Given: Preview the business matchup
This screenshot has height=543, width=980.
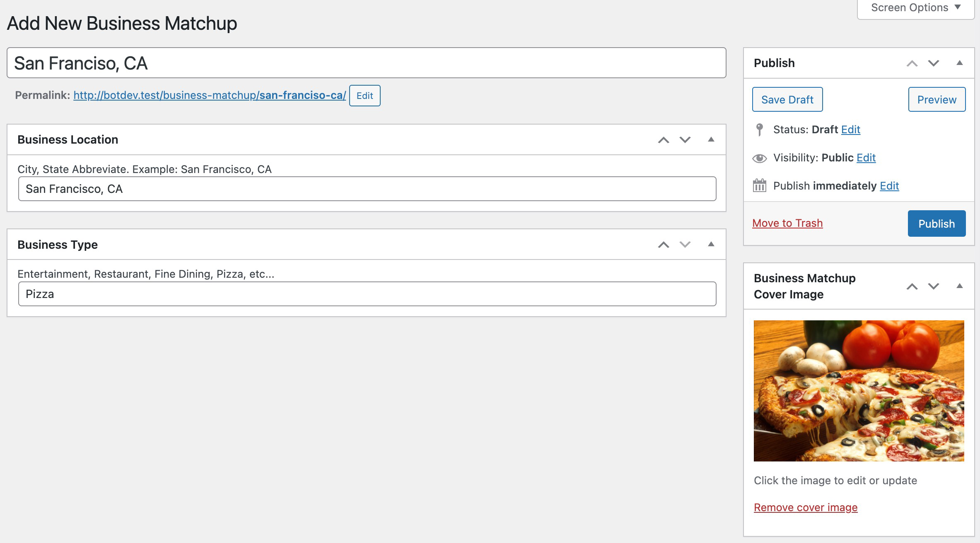Looking at the screenshot, I should (937, 99).
